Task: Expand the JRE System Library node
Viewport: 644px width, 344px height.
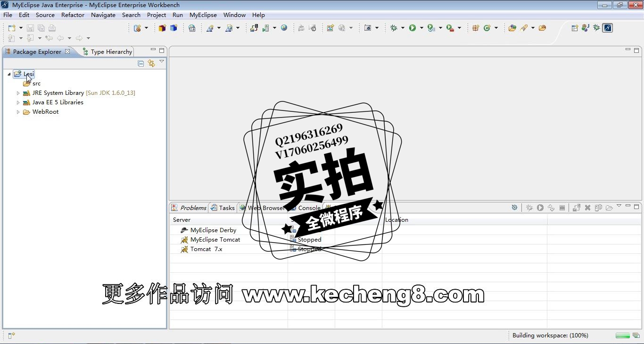Action: point(18,93)
